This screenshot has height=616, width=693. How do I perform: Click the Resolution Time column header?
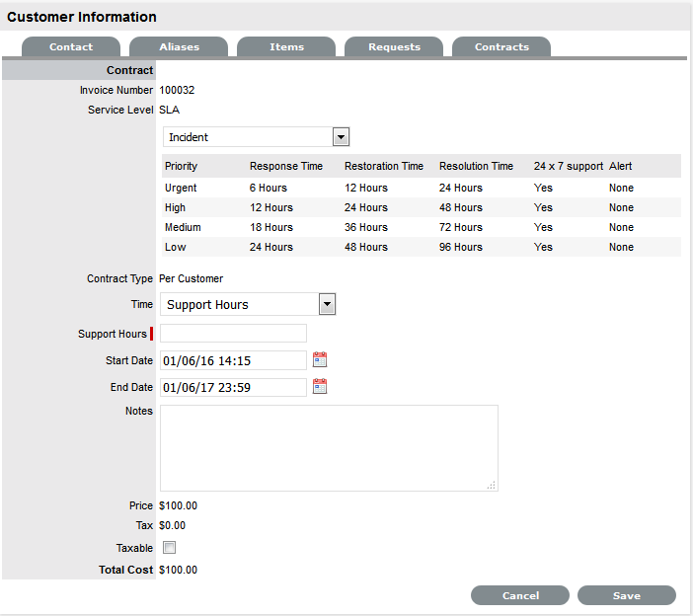(x=476, y=166)
